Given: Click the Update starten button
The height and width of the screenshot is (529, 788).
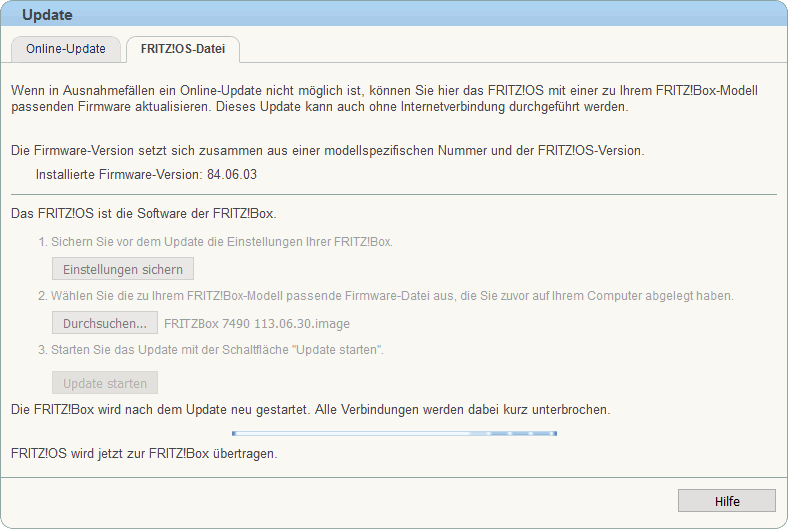Looking at the screenshot, I should pos(105,383).
